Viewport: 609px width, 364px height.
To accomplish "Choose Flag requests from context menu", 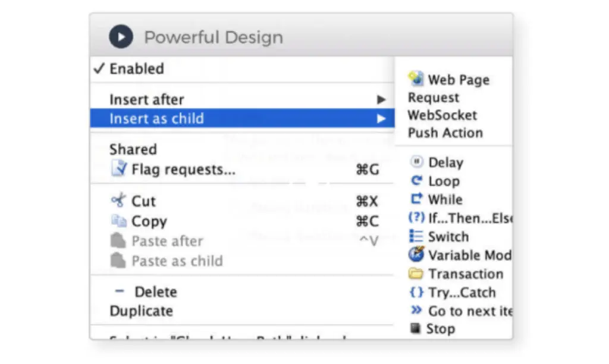I will 183,170.
